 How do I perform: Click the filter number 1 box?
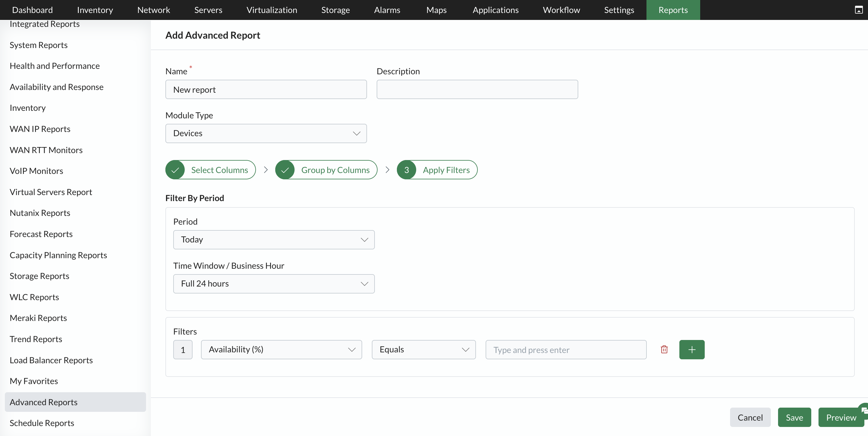click(x=183, y=349)
